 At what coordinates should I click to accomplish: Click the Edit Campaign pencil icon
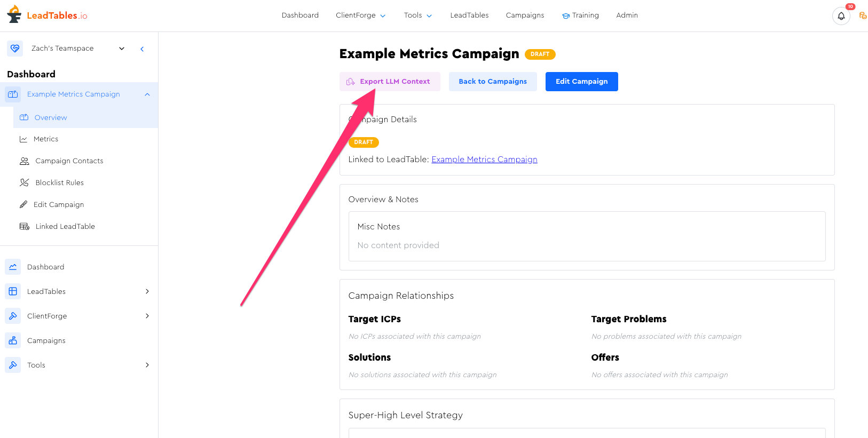coord(23,205)
